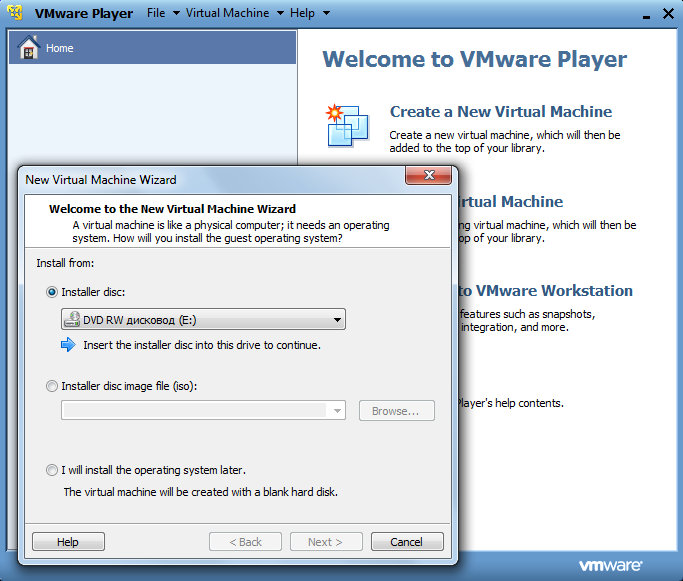Click the DVD drive icon in dropdown

click(x=72, y=319)
